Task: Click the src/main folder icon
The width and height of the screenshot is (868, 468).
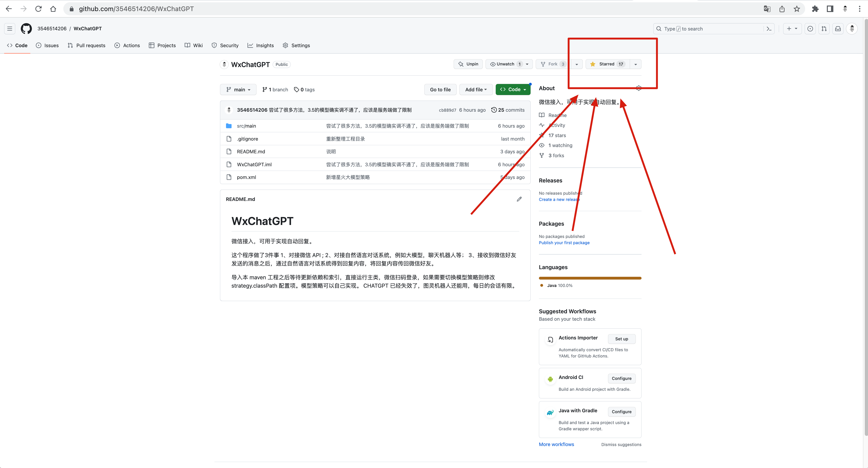Action: [229, 126]
